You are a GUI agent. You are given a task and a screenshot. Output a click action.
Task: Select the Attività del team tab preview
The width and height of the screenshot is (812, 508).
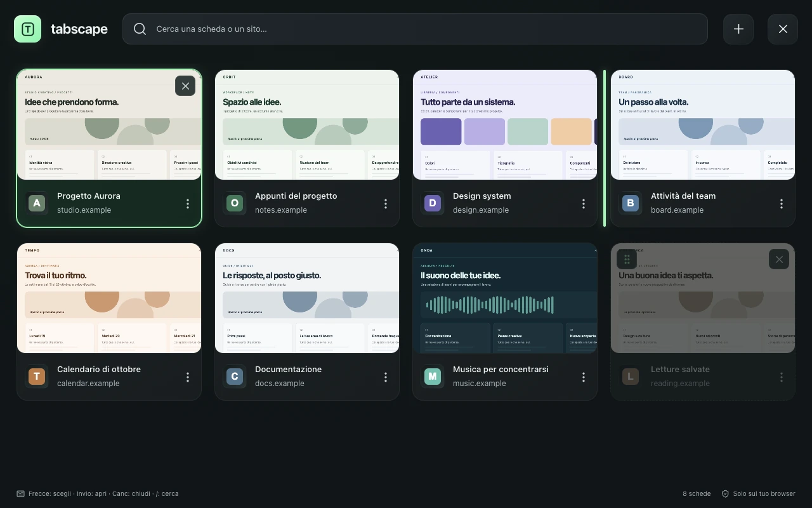[x=703, y=125]
